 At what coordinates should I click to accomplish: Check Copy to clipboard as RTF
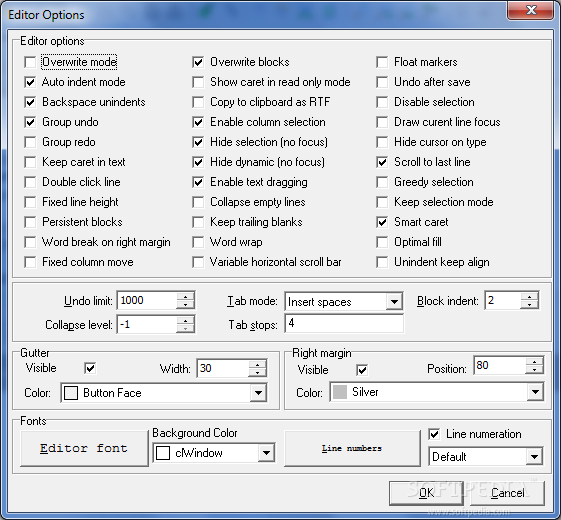click(x=198, y=102)
